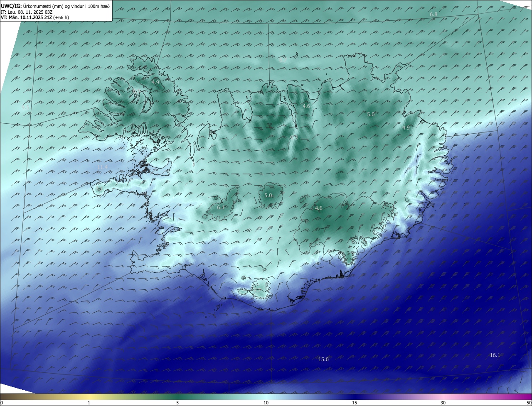This screenshot has width=532, height=406.
Task: Click the colorbar tick label '0'
Action: pos(2,403)
